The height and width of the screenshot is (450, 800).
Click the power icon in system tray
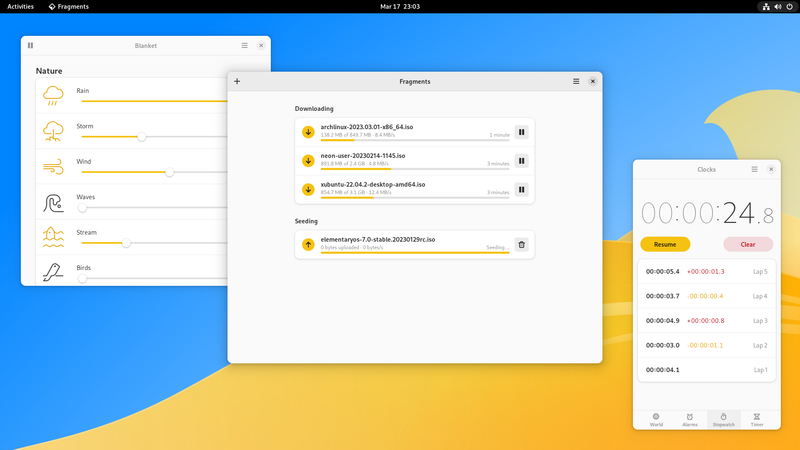790,7
